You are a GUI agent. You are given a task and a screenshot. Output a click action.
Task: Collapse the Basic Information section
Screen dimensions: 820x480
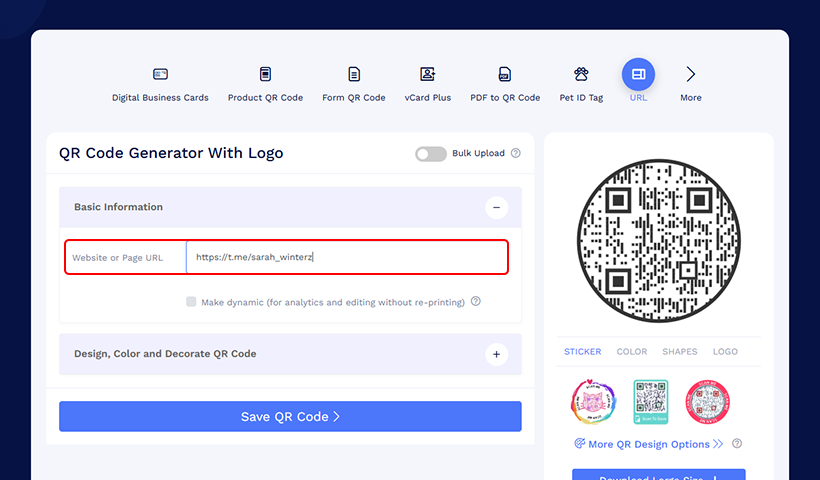pyautogui.click(x=496, y=208)
